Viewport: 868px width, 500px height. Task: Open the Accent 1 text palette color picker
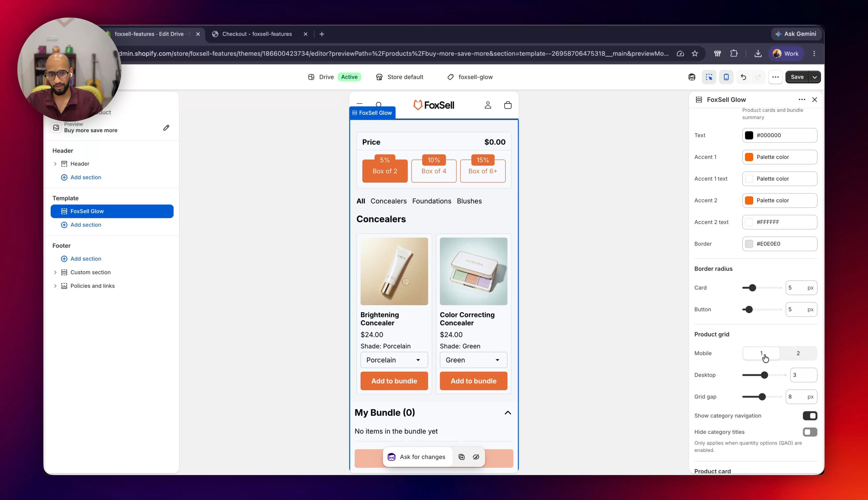click(779, 179)
